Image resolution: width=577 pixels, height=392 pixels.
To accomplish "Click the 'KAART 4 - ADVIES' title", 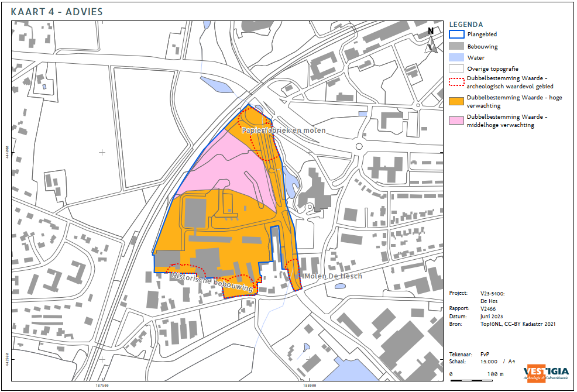I will [57, 11].
